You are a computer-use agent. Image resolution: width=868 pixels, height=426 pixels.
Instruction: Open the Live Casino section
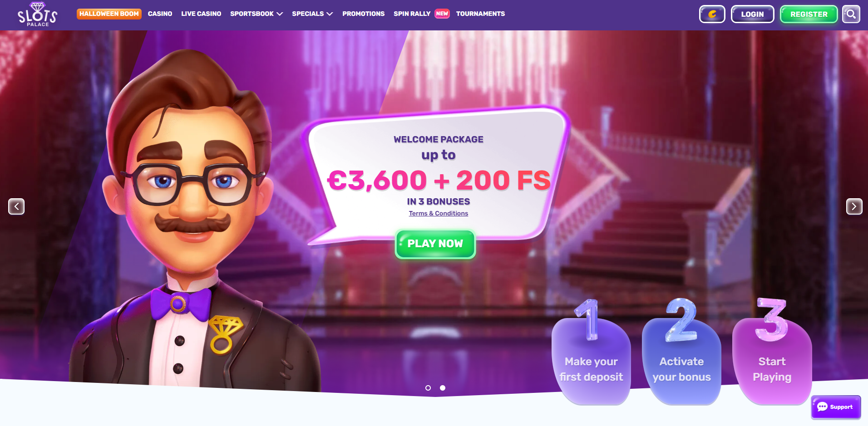pyautogui.click(x=201, y=14)
